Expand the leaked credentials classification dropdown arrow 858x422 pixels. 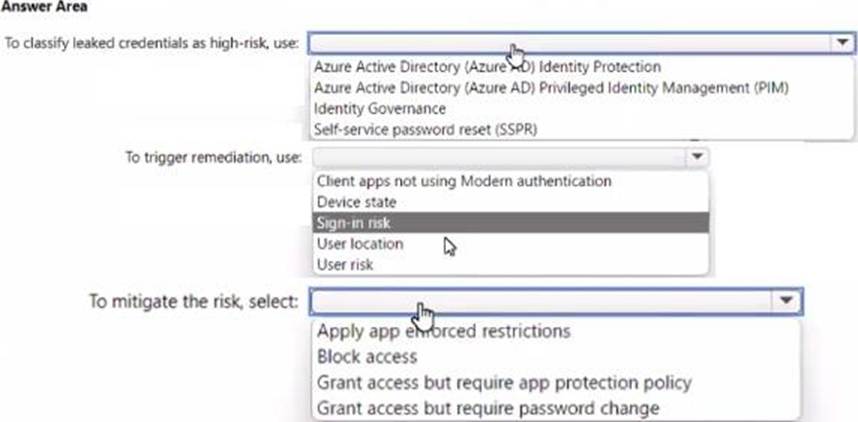click(x=843, y=43)
